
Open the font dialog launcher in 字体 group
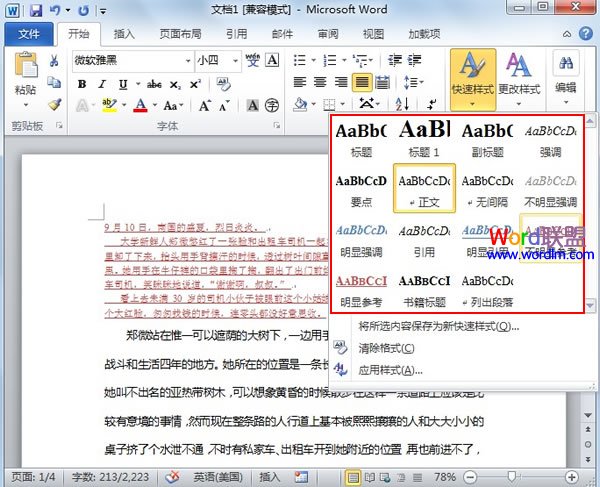pos(277,125)
